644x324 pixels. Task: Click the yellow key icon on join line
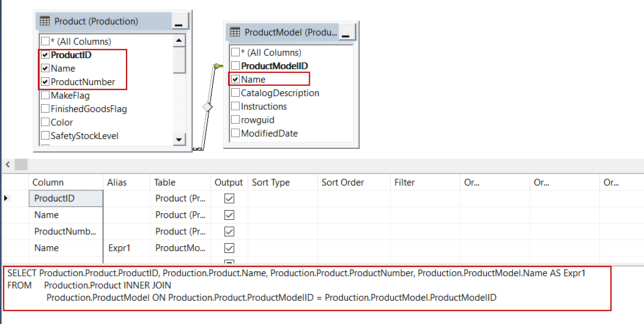tap(218, 66)
